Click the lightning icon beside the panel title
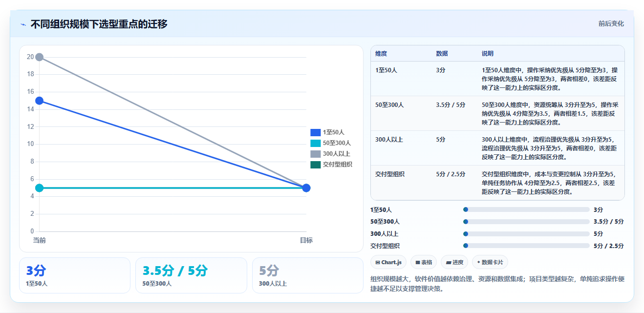This screenshot has width=644, height=313. 23,24
